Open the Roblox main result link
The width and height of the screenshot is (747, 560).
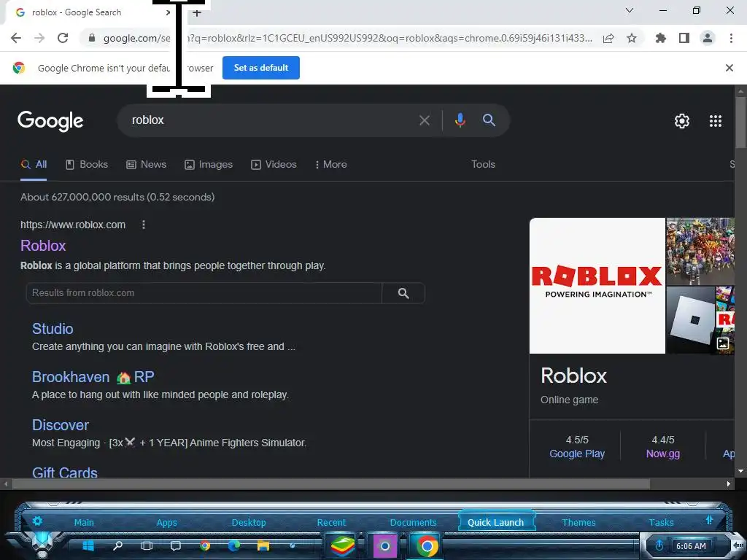click(43, 246)
